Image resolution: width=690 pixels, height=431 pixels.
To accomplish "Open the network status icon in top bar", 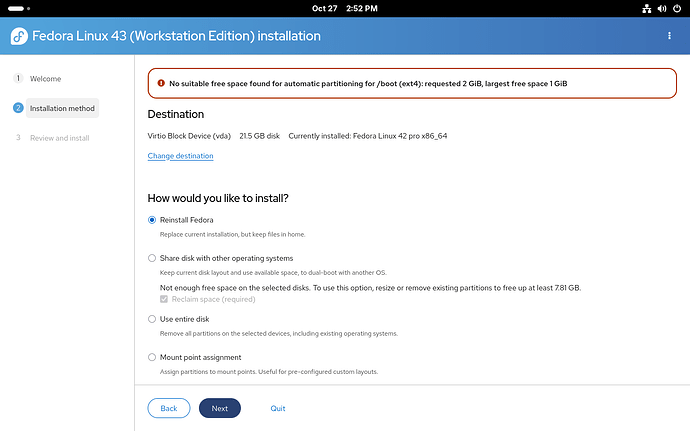I will pyautogui.click(x=646, y=8).
